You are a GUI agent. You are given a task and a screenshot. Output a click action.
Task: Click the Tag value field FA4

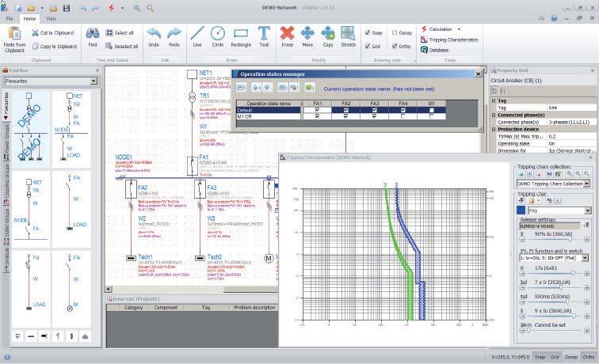tap(571, 108)
